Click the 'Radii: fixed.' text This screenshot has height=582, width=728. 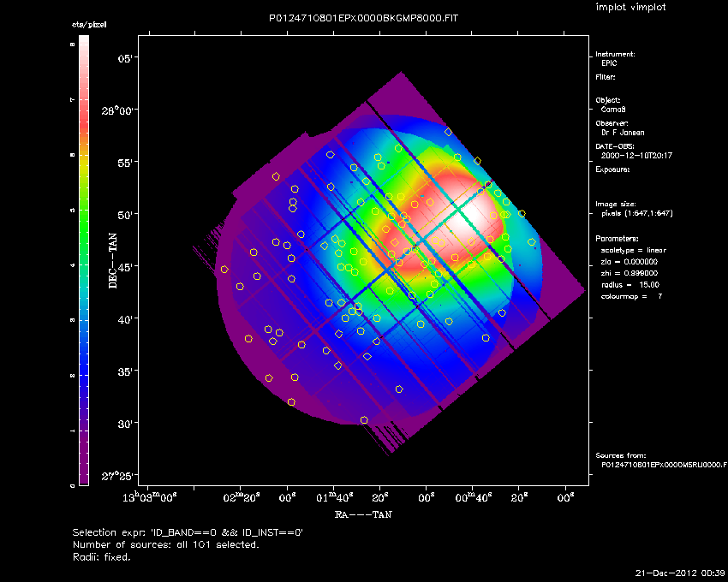(102, 557)
